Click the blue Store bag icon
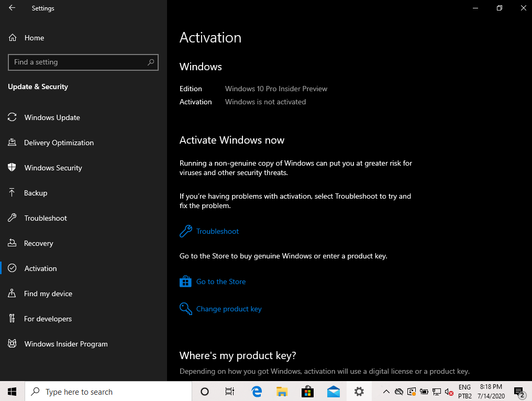Screen dimensions: 532x401 coord(185,281)
